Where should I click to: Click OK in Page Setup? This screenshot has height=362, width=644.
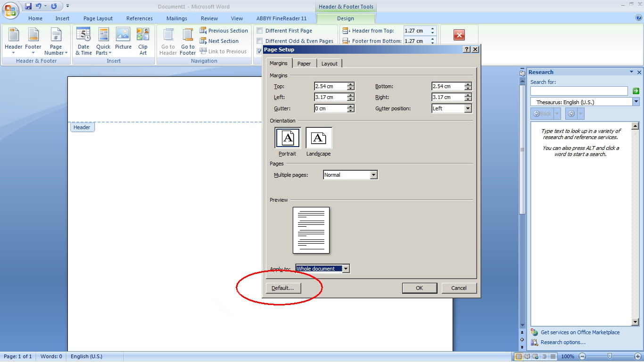420,288
